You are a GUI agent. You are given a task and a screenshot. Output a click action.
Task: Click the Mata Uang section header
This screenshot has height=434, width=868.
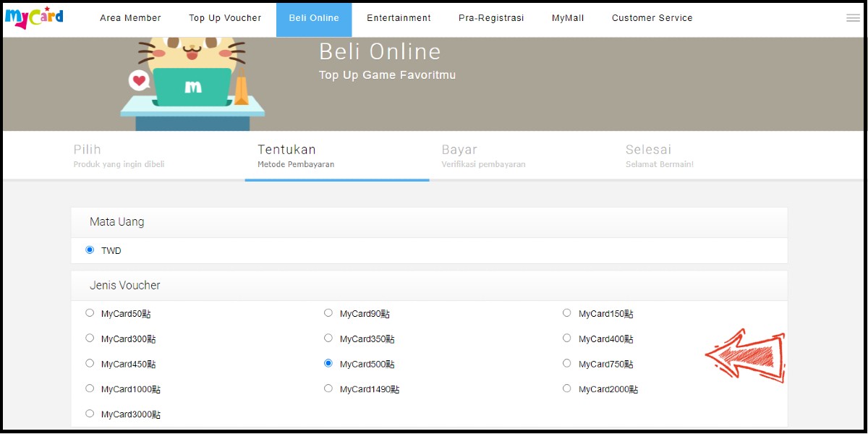429,222
